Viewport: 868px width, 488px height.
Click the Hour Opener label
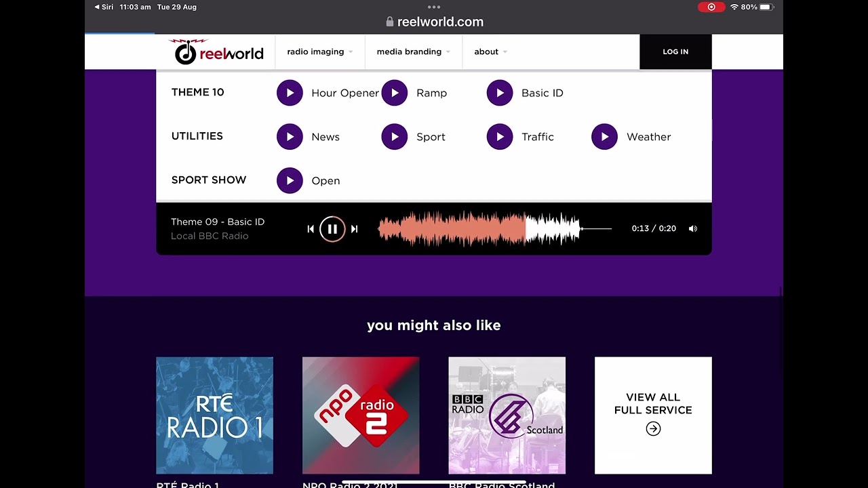(345, 93)
